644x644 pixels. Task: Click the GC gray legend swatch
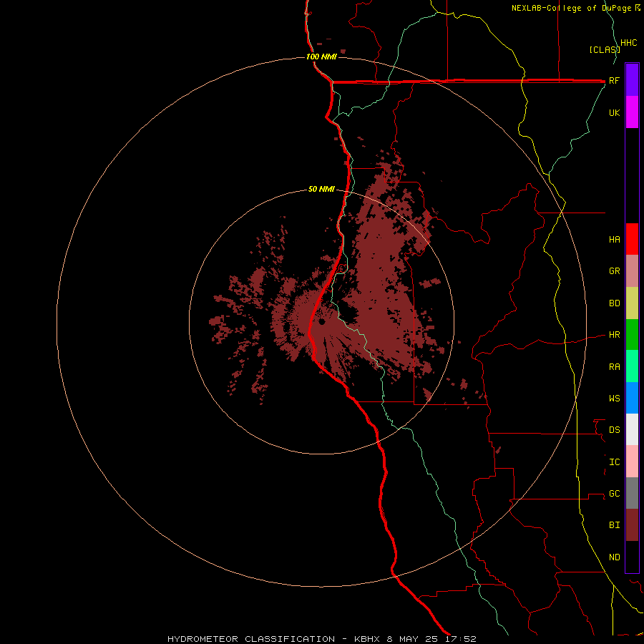(x=632, y=493)
